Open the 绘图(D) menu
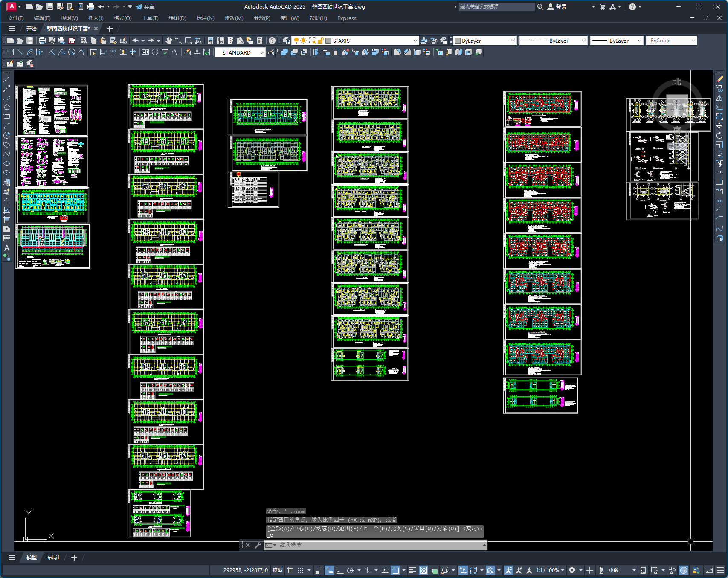The image size is (728, 578). coord(177,18)
